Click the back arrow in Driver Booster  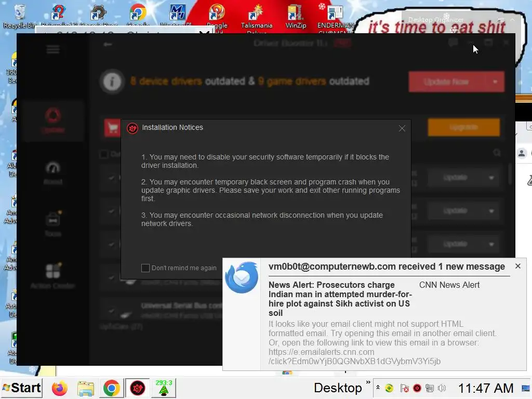108,45
